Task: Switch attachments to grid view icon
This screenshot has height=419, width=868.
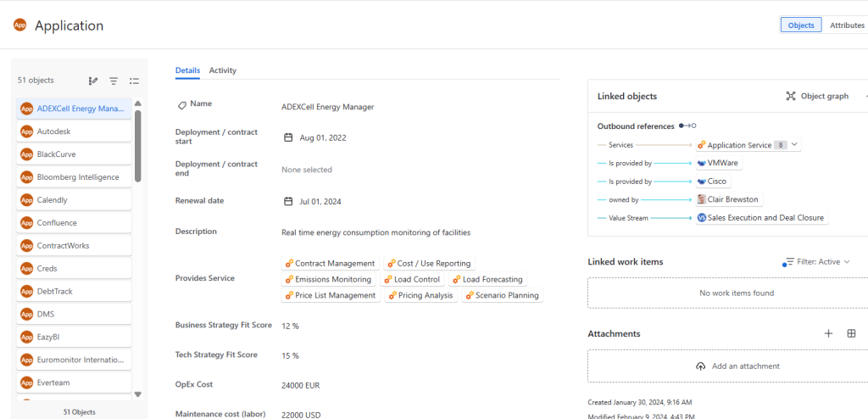Action: click(x=851, y=333)
